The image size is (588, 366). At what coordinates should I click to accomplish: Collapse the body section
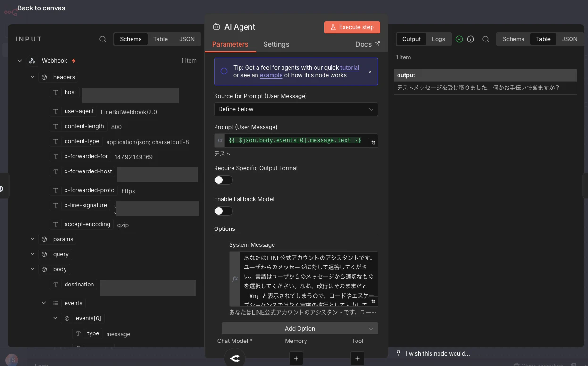tap(33, 269)
